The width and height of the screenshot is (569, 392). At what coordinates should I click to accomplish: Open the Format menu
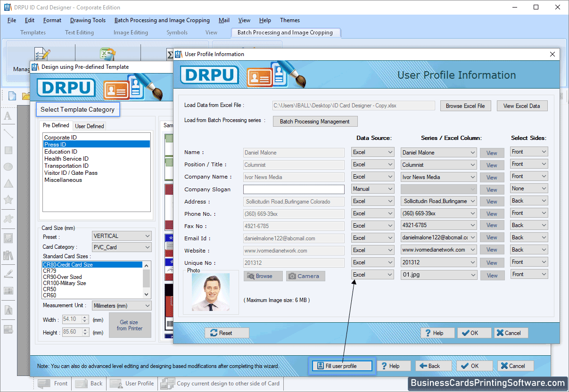coord(52,20)
